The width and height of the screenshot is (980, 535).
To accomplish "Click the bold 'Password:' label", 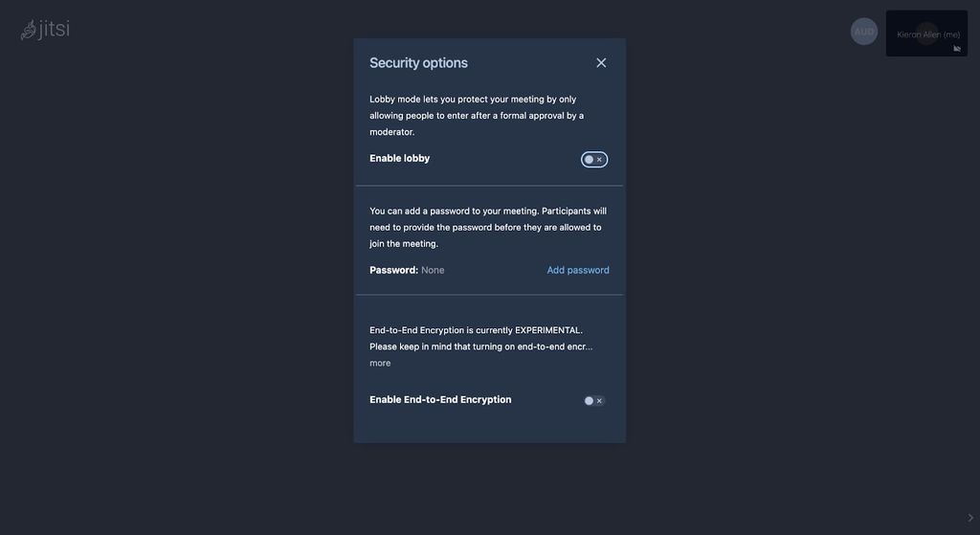I will [x=393, y=270].
